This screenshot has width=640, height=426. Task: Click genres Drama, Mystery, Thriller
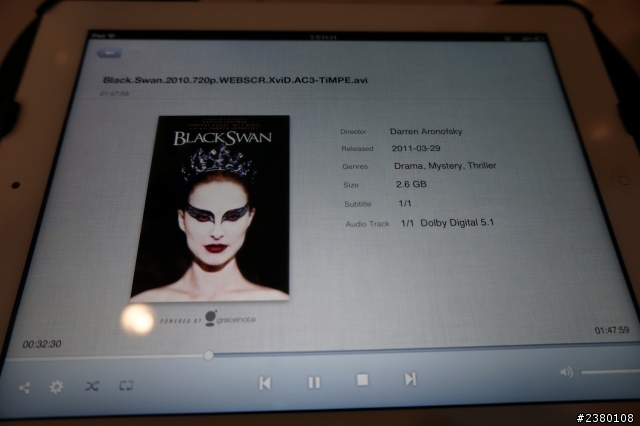tap(445, 166)
